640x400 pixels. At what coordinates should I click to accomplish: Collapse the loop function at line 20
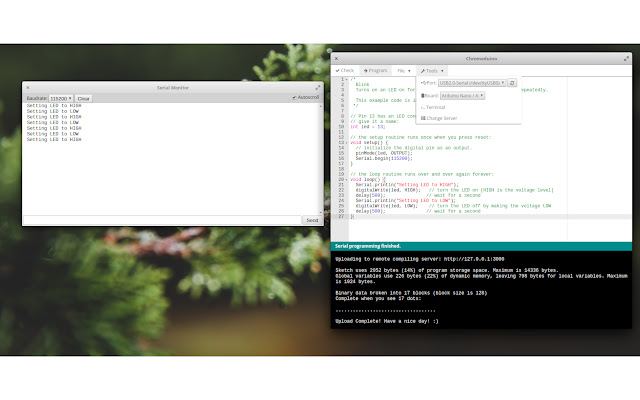347,180
